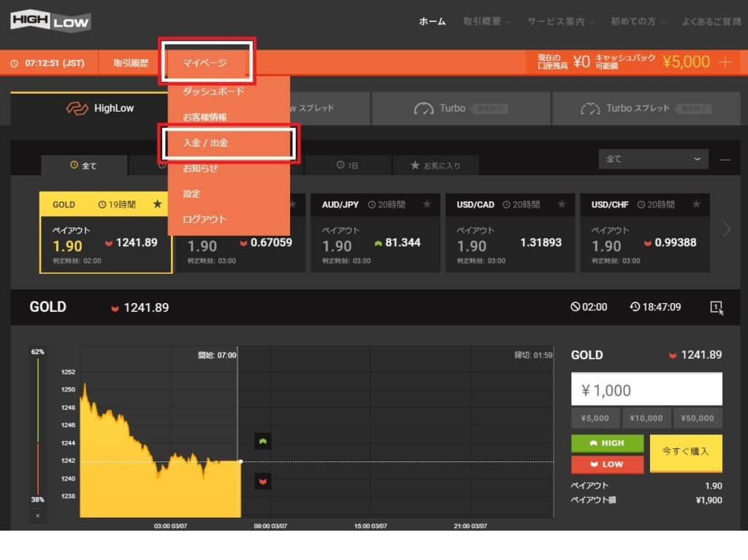
Task: Set amount with ¥50,000 preset button
Action: pyautogui.click(x=697, y=418)
